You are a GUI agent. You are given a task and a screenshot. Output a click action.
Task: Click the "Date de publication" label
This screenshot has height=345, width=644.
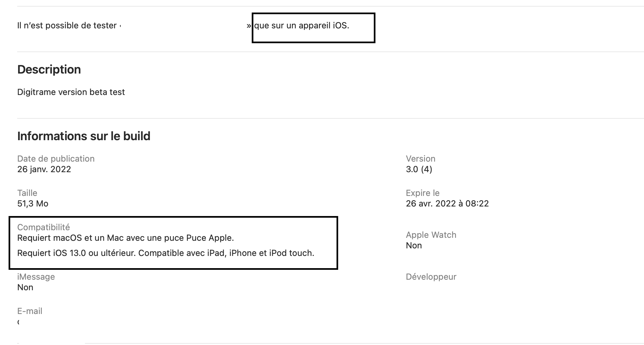click(56, 159)
